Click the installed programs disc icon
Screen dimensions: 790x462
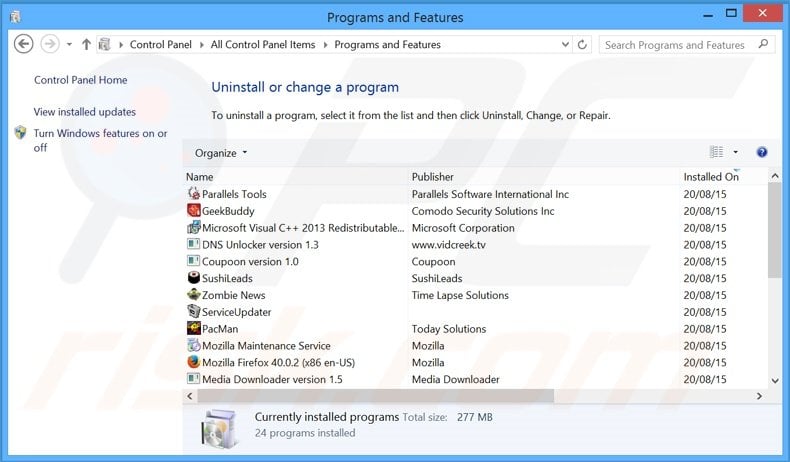tap(219, 429)
